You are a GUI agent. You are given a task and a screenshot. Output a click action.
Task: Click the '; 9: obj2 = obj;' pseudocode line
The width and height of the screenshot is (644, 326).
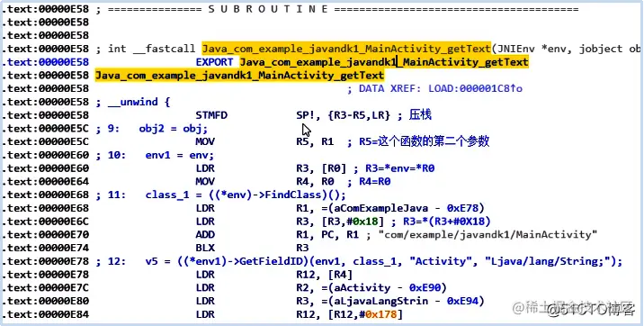click(x=152, y=129)
